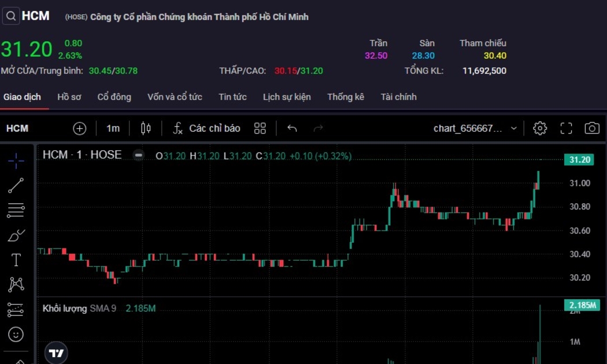Expand the chart_656667 layout dropdown
607x364 pixels.
point(513,128)
